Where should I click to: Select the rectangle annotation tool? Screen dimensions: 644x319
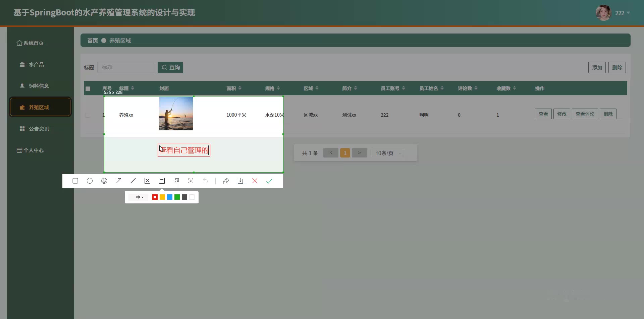coord(75,181)
